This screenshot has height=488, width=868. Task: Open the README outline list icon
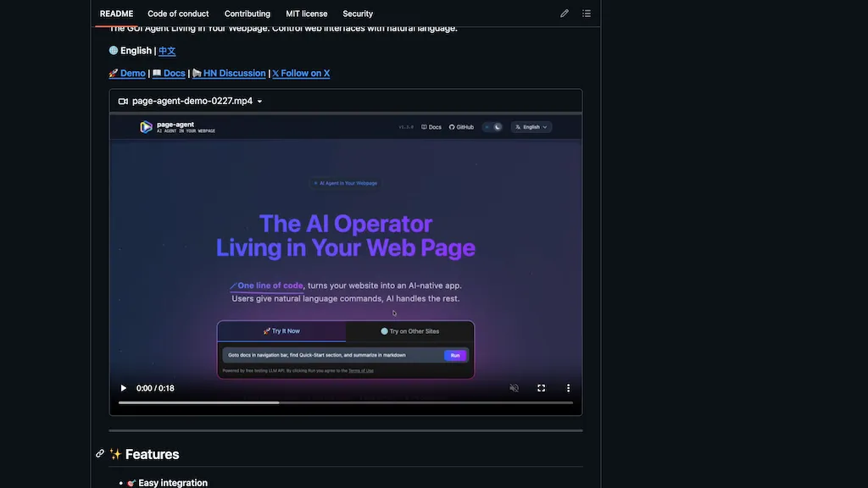pos(587,14)
